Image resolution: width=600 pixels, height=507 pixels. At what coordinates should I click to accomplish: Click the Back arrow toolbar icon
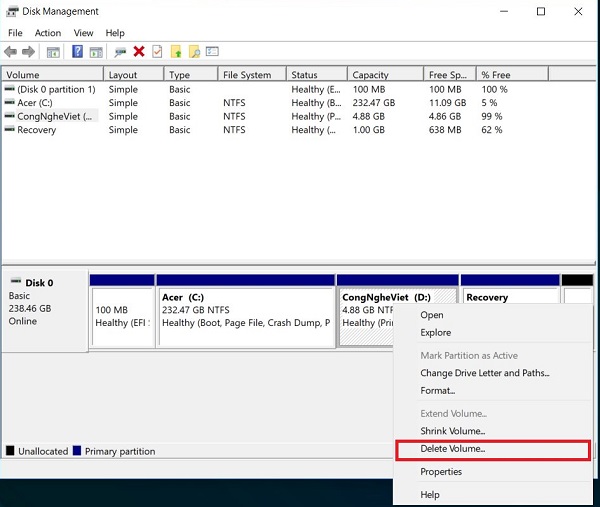point(11,52)
